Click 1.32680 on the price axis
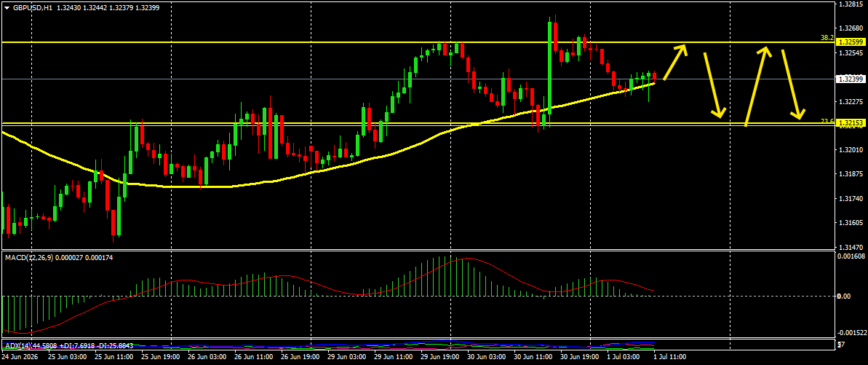 coord(851,28)
